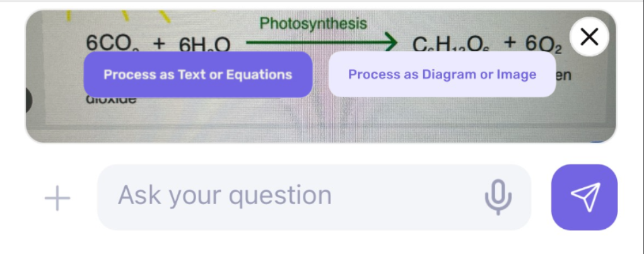This screenshot has height=254, width=644.
Task: Click the blank grey area below the equation
Action: [315, 120]
